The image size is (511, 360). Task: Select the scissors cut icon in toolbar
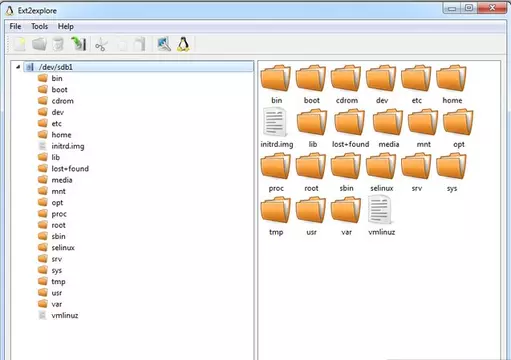pyautogui.click(x=101, y=45)
